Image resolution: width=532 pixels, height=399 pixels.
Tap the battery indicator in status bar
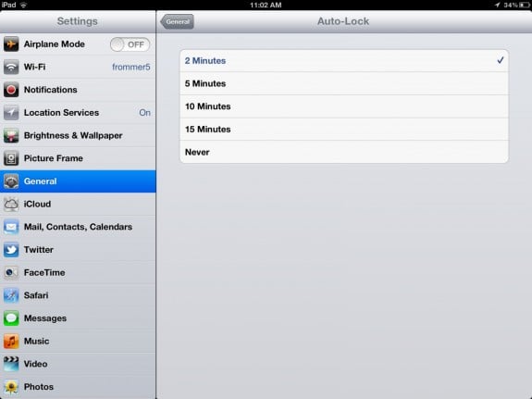coord(524,6)
